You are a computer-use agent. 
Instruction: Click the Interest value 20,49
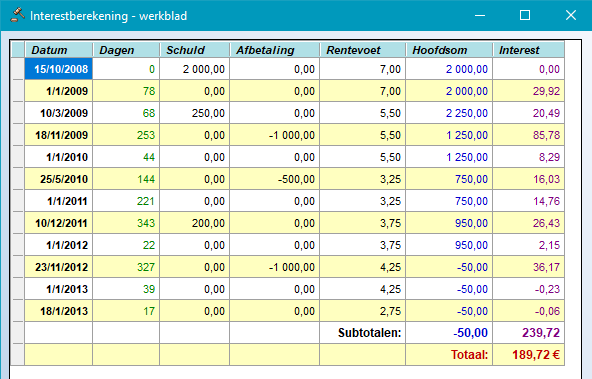529,113
